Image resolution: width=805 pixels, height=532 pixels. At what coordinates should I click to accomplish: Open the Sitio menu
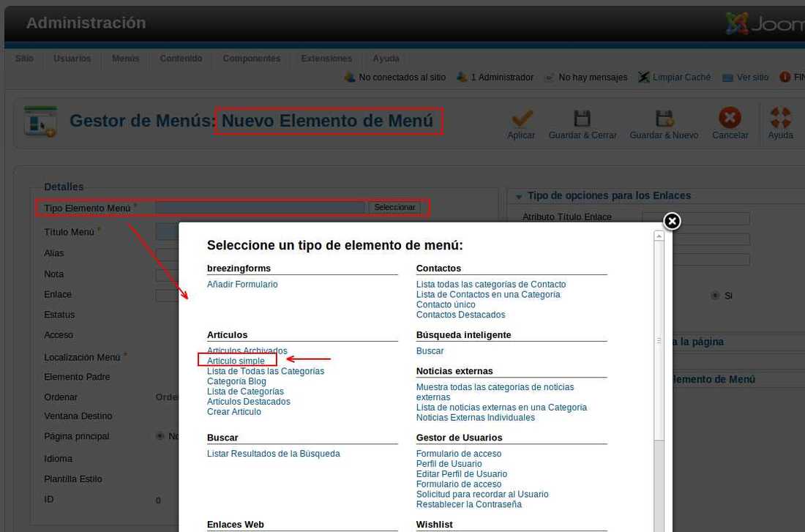click(x=24, y=59)
